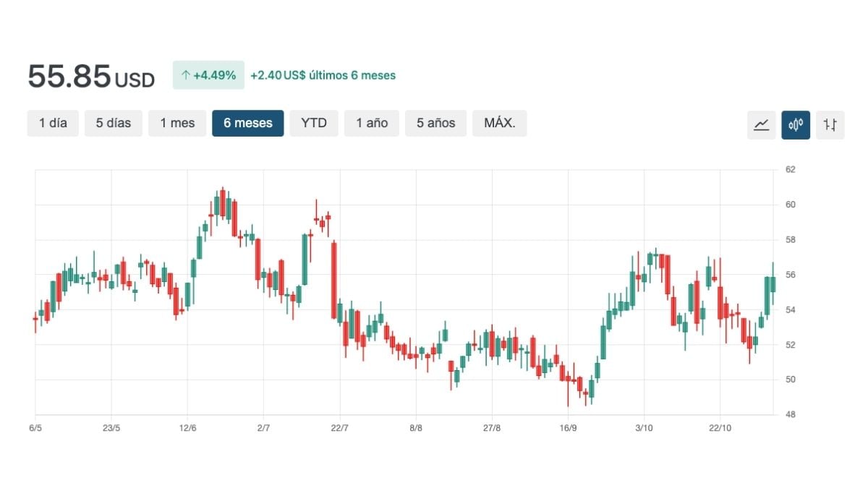The height and width of the screenshot is (488, 868).
Task: Switch to the "6 meses" tab
Action: pos(247,123)
